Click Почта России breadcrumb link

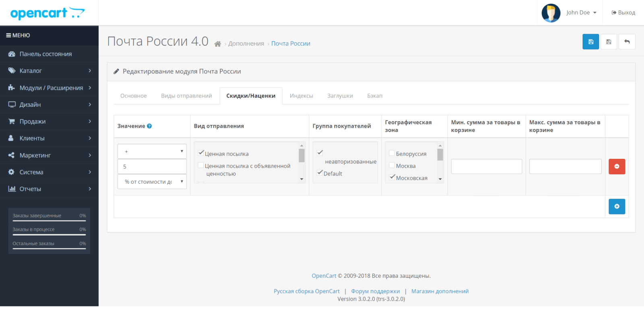[291, 44]
